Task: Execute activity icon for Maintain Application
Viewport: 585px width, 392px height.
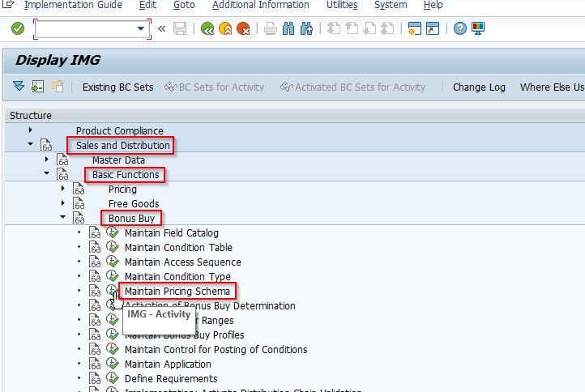Action: (x=113, y=364)
